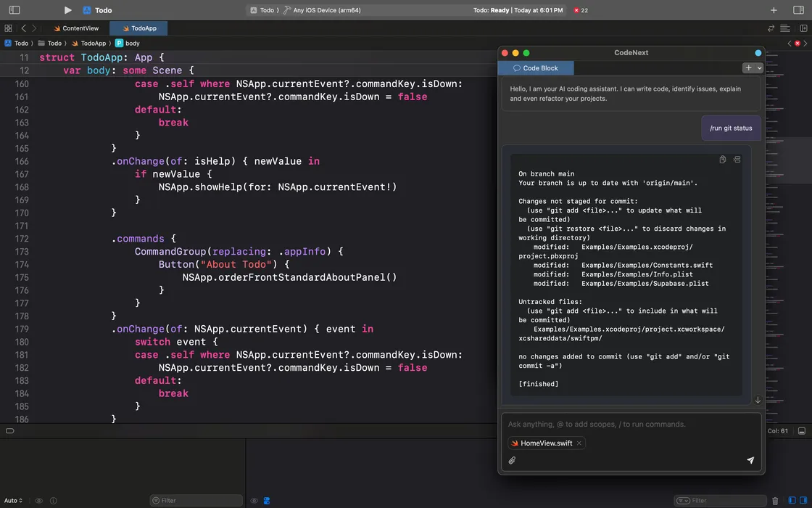Send the chat message with arrow icon
The image size is (812, 508).
click(x=750, y=460)
